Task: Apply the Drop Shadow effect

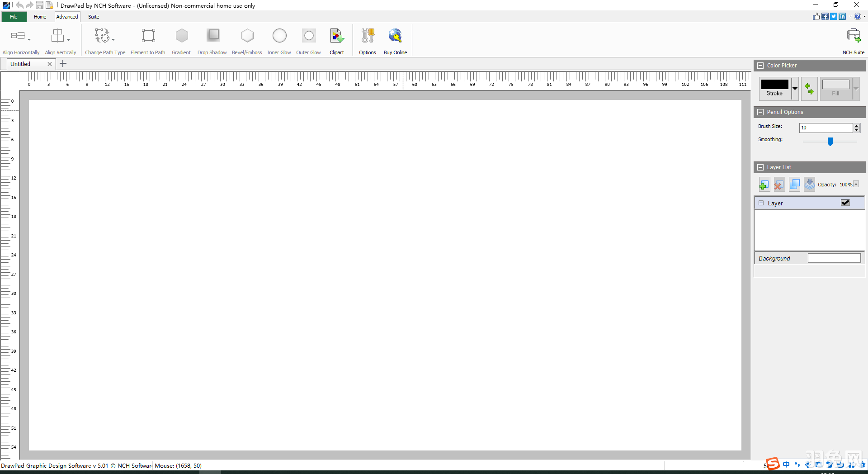Action: click(x=212, y=40)
